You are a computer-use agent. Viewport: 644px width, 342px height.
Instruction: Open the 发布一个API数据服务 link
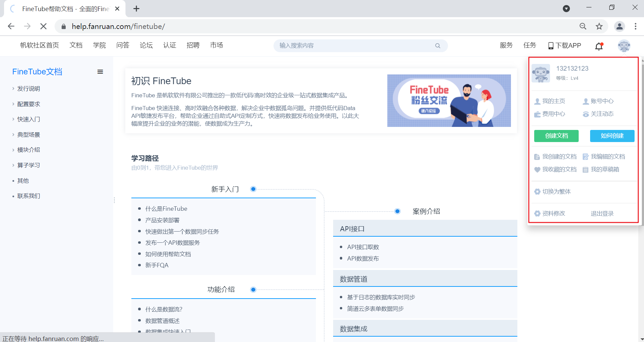pos(173,243)
